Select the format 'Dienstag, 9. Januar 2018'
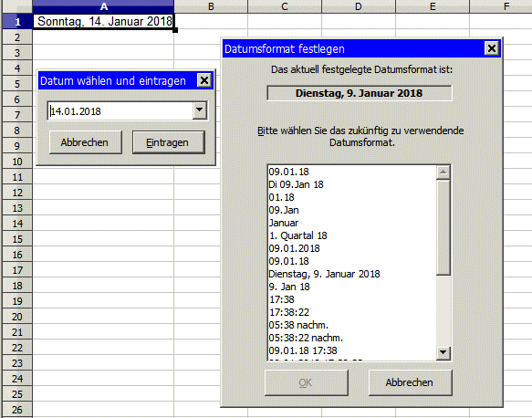 324,274
